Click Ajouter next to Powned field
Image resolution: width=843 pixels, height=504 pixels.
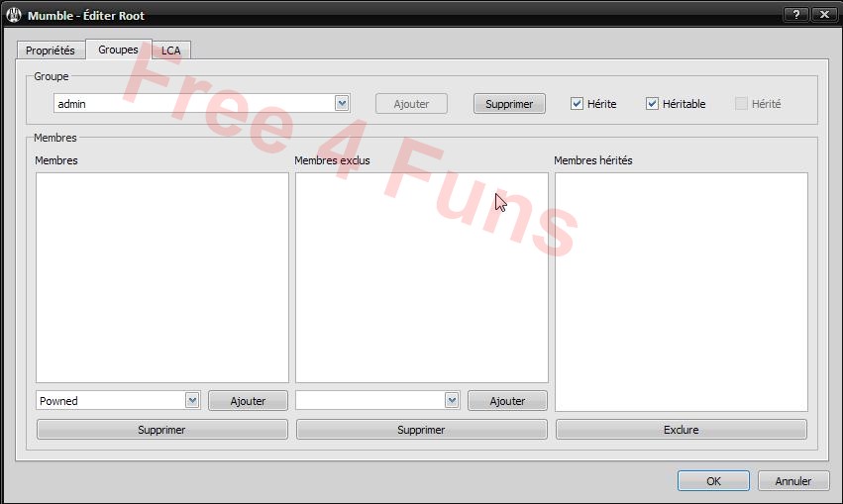(248, 401)
